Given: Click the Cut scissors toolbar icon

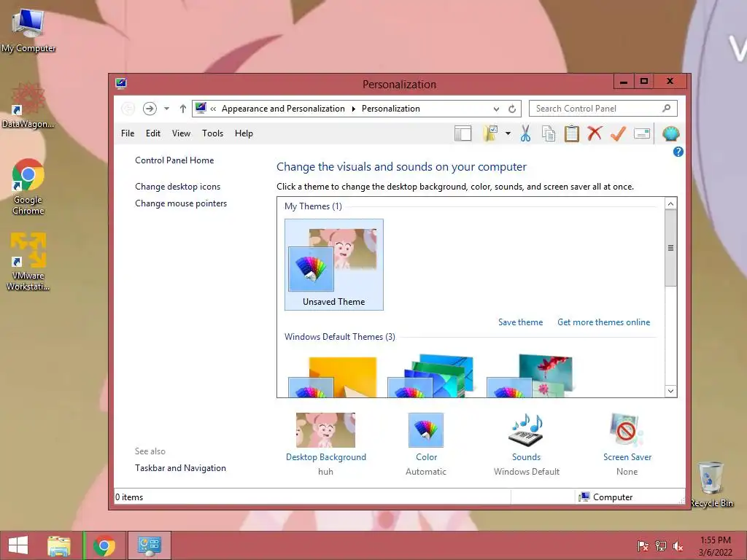Looking at the screenshot, I should [525, 134].
